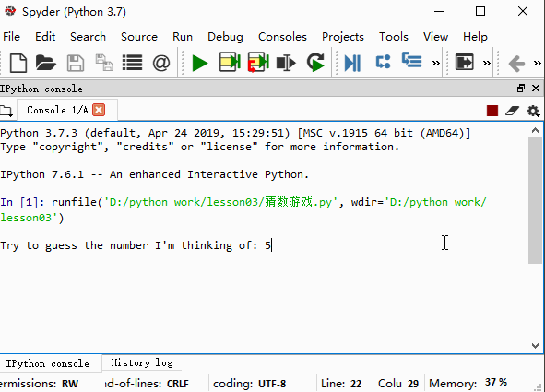Go back with grey arrow icon

[516, 64]
